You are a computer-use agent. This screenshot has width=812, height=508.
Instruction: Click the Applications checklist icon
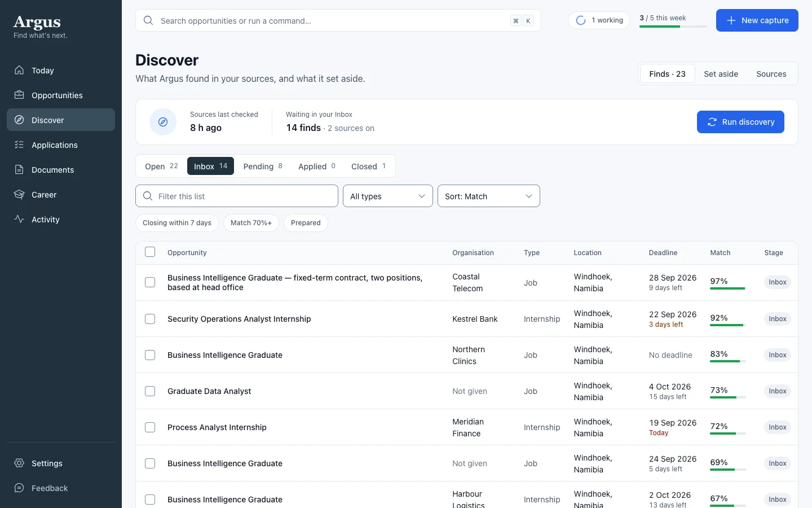(x=19, y=144)
